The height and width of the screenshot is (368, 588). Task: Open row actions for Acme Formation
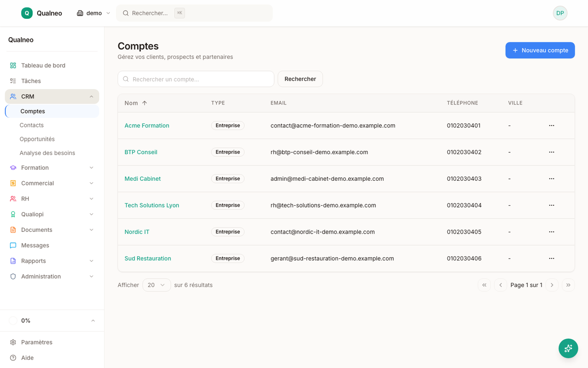coord(552,126)
